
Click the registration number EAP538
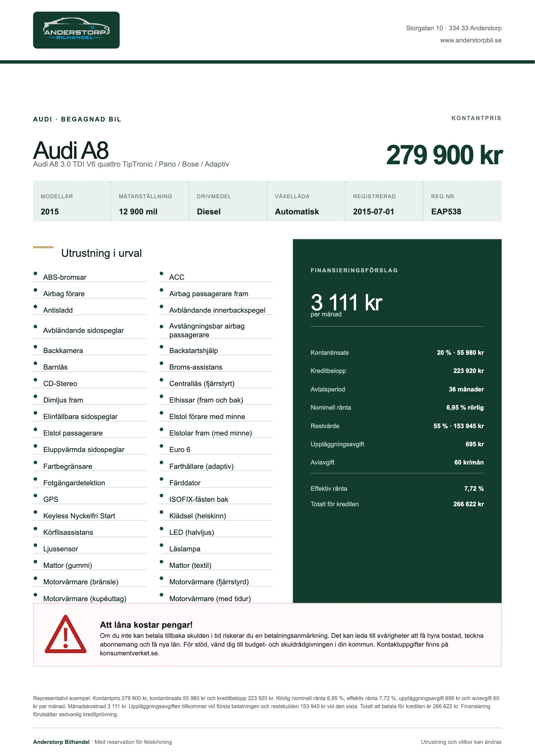point(446,212)
